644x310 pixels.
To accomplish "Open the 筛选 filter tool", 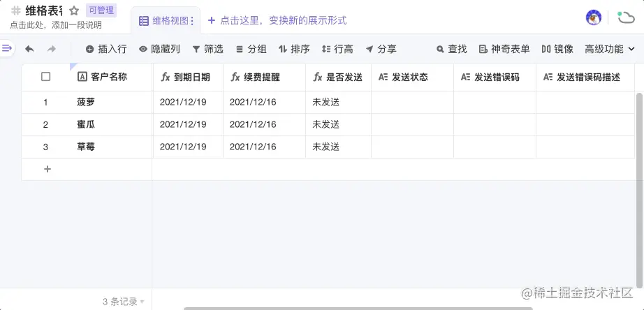I will [x=208, y=50].
